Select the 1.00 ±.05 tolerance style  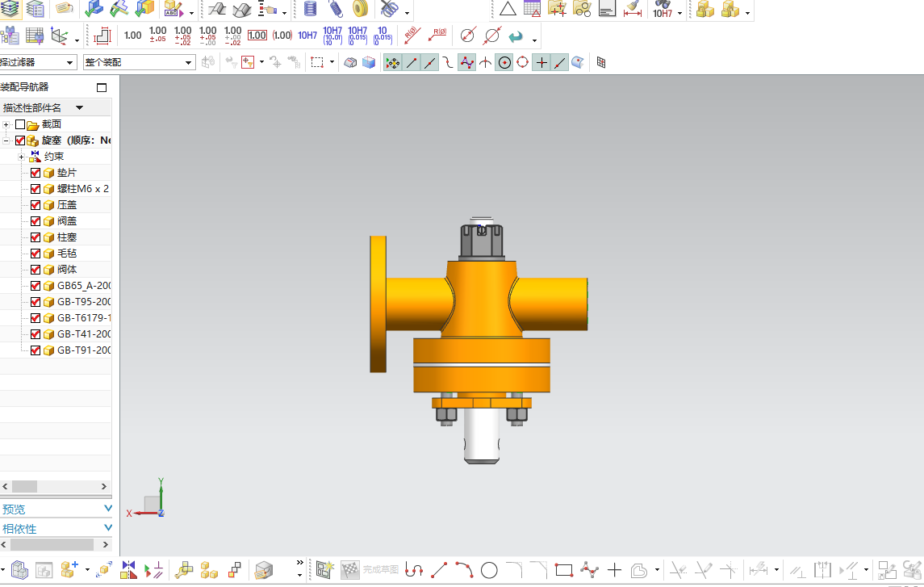point(158,36)
